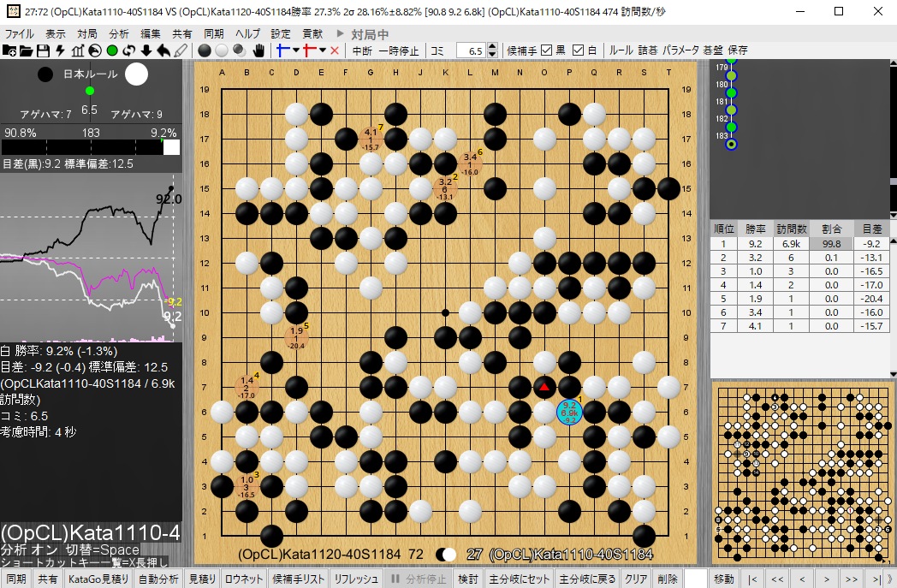The width and height of the screenshot is (897, 588).
Task: Click the 勝率 column header
Action: [x=755, y=229]
